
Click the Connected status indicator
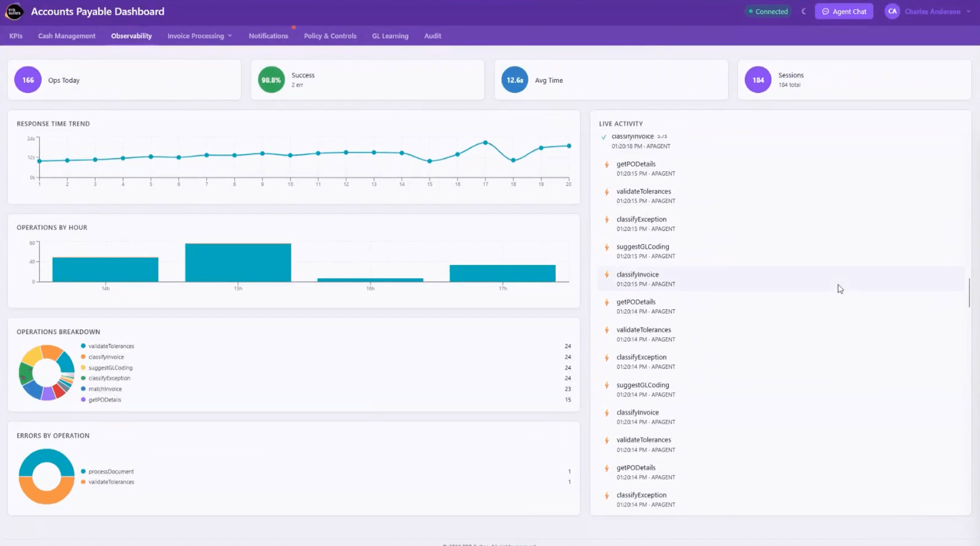768,11
